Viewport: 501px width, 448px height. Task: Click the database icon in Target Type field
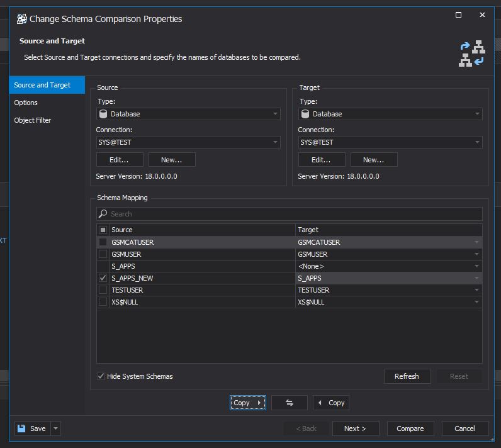(x=305, y=114)
